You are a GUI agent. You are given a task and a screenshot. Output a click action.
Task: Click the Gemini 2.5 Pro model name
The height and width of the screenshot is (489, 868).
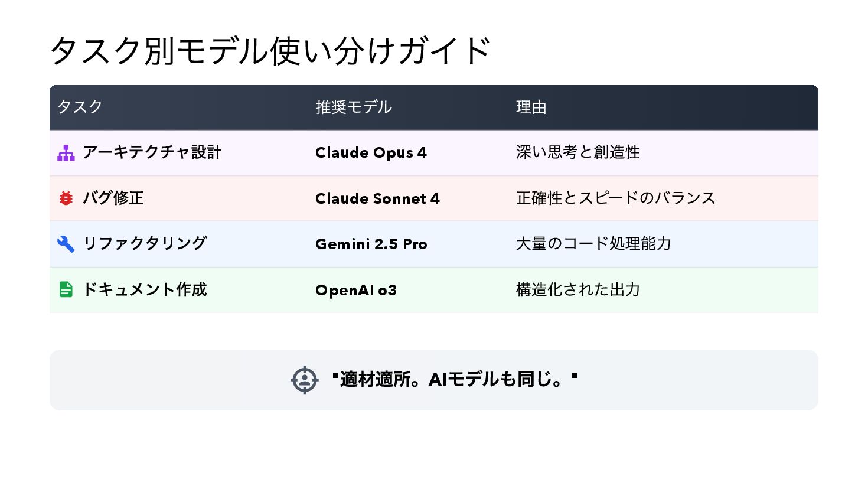click(x=371, y=244)
